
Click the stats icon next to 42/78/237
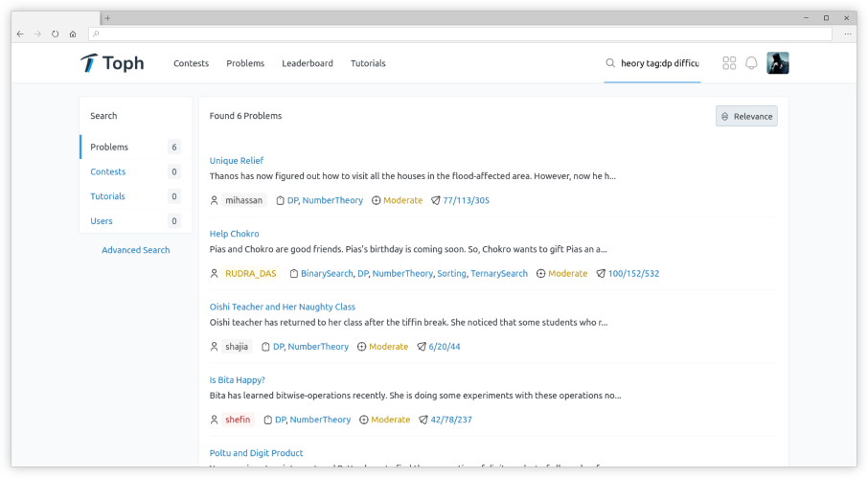423,420
